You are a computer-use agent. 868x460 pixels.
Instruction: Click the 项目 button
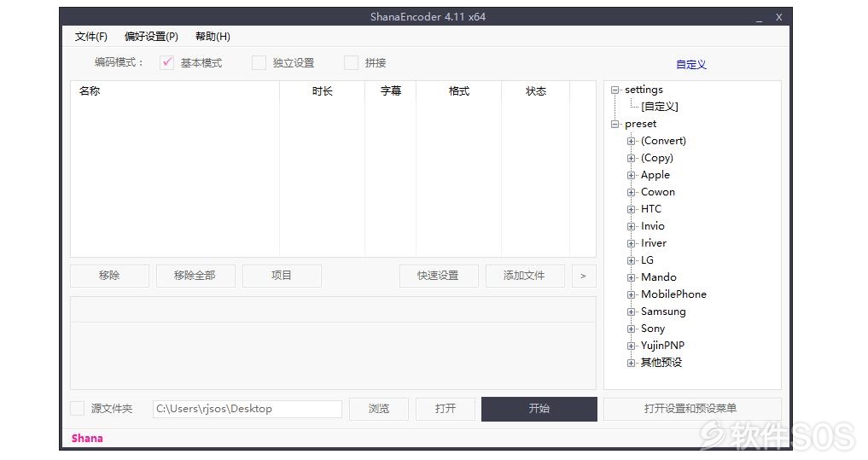click(x=282, y=276)
